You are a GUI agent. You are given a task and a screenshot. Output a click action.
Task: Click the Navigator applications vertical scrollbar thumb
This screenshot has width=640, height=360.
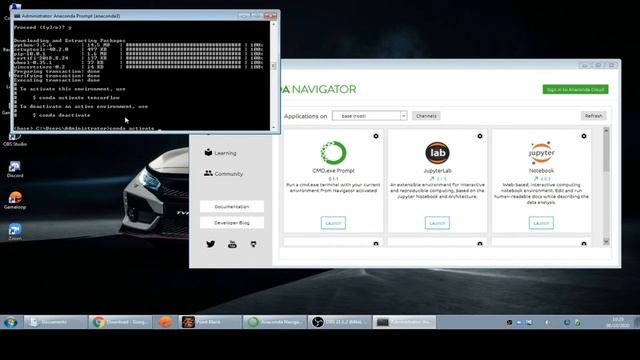click(606, 152)
